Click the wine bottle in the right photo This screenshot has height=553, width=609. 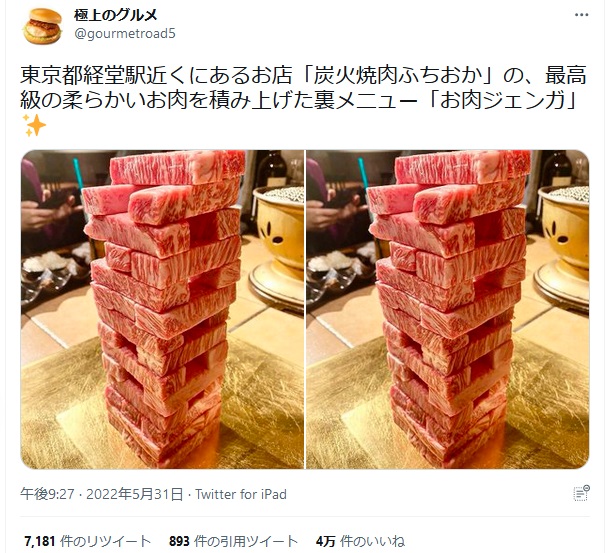click(557, 168)
